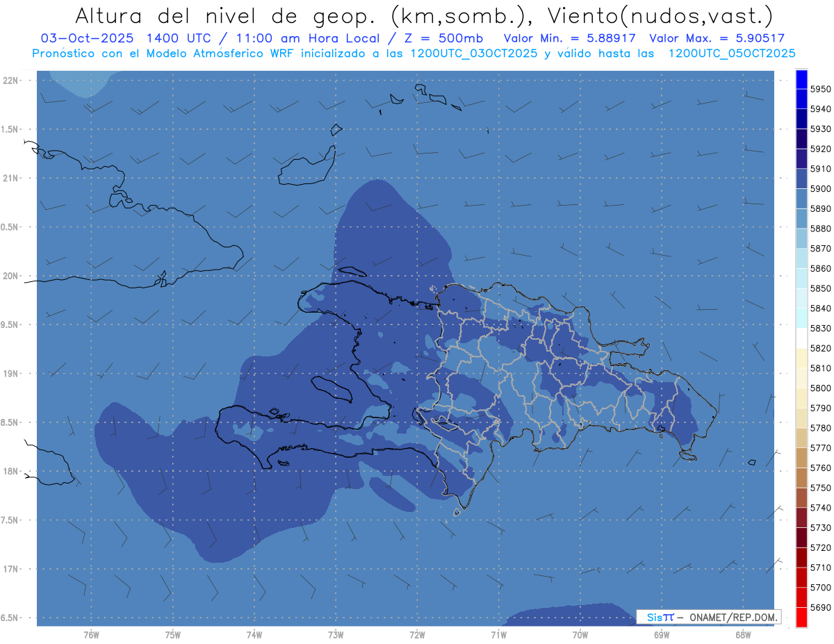Click the '76W' longitude label
Screen dimensions: 834x644
click(x=91, y=634)
